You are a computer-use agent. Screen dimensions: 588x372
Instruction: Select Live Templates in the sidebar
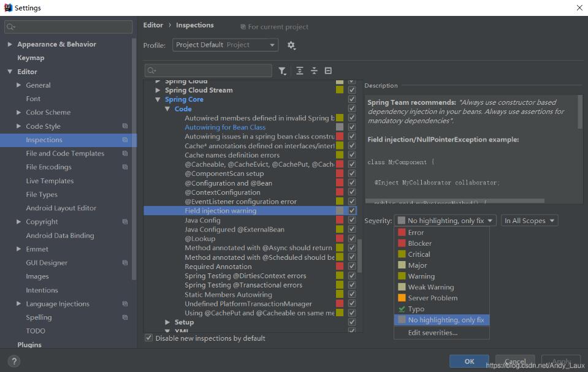[x=50, y=181]
